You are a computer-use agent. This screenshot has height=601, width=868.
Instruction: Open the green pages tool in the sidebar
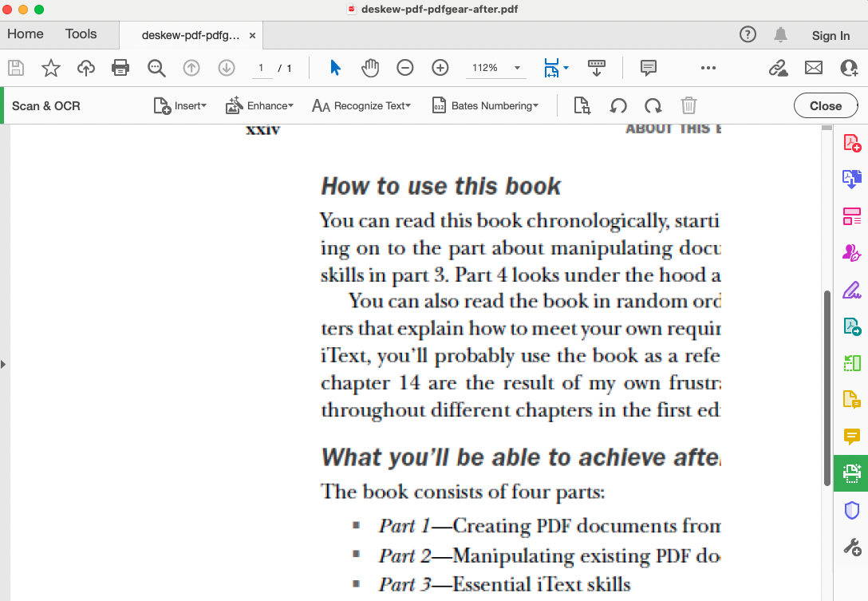(852, 363)
